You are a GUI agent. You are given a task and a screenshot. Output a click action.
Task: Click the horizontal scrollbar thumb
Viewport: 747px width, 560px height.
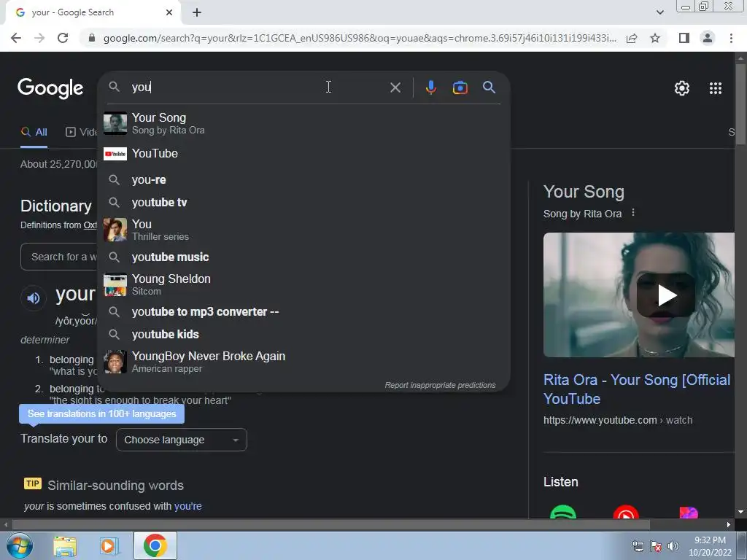tap(331, 524)
